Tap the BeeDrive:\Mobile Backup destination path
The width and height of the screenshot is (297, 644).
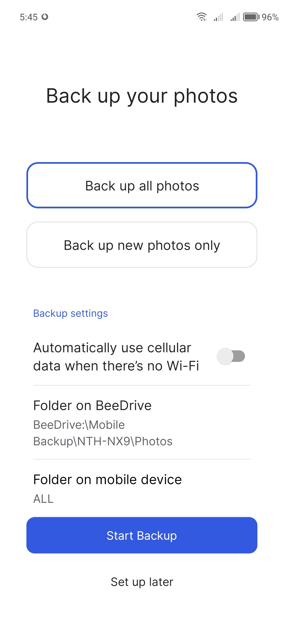pos(79,425)
